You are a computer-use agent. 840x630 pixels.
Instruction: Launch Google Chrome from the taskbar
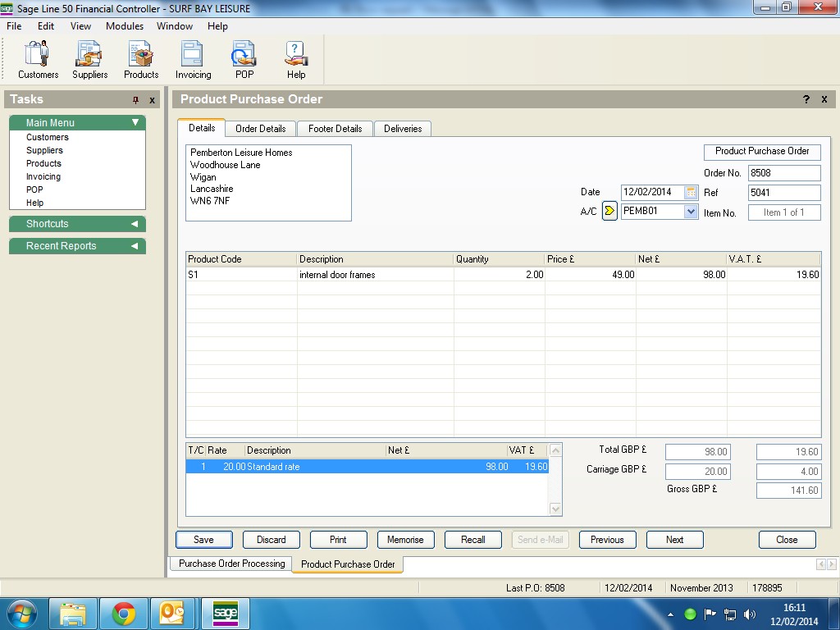(x=124, y=614)
